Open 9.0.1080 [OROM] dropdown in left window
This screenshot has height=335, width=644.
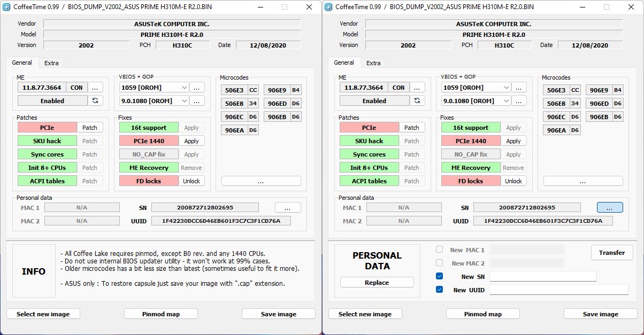(154, 100)
